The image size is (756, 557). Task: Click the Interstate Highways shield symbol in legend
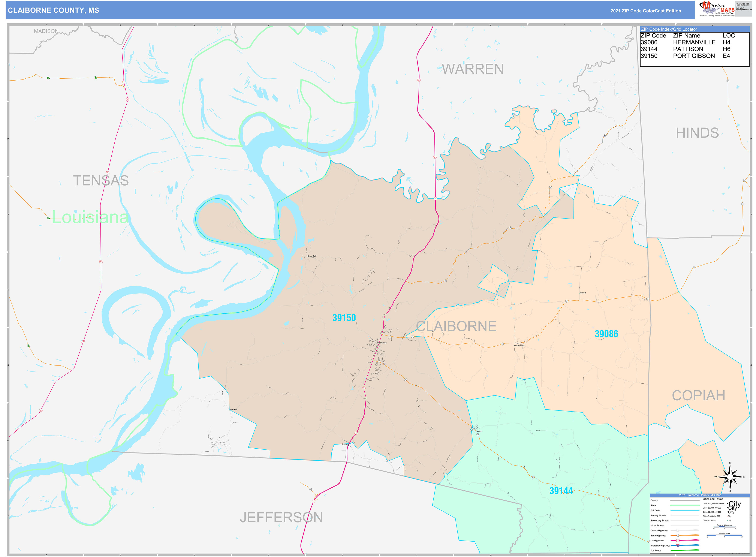point(678,545)
